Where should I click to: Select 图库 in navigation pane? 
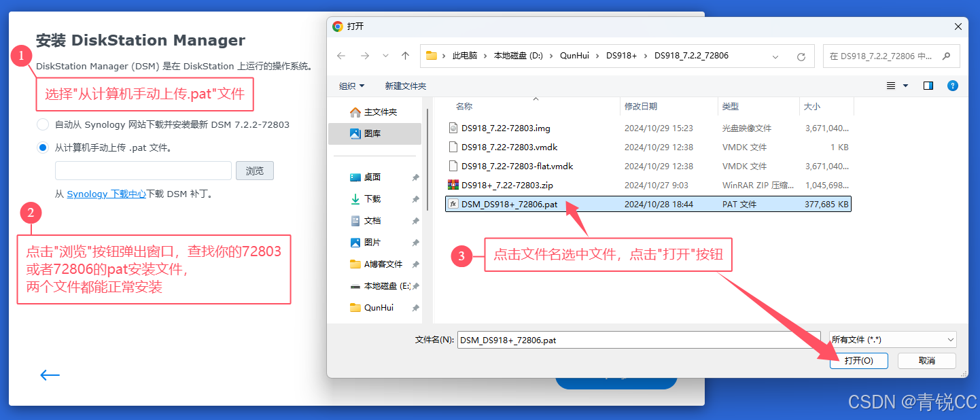[374, 134]
